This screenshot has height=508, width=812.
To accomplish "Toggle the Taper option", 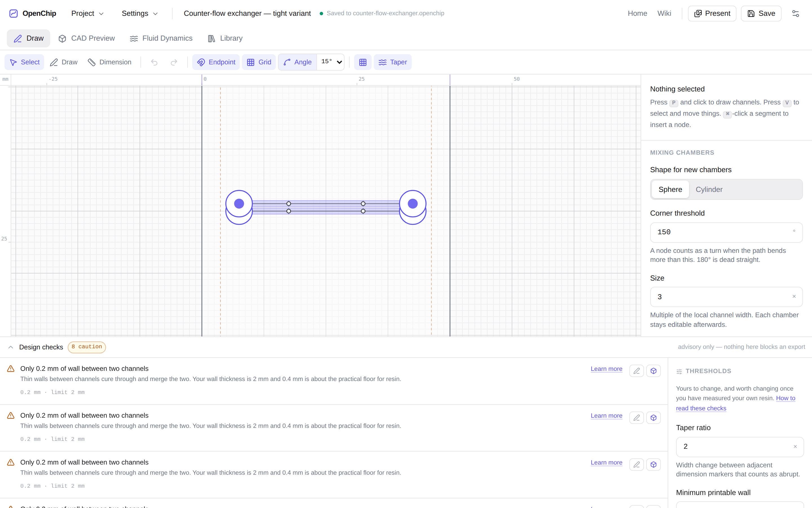I will 392,62.
